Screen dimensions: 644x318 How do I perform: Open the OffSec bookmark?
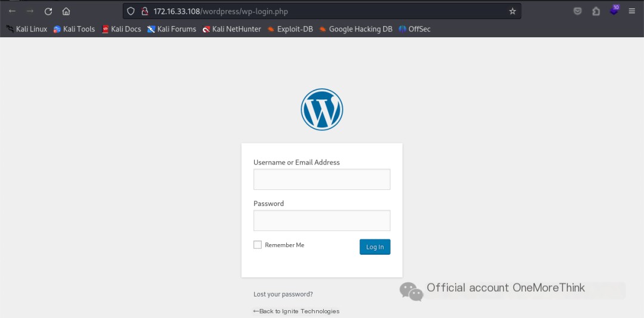[414, 29]
